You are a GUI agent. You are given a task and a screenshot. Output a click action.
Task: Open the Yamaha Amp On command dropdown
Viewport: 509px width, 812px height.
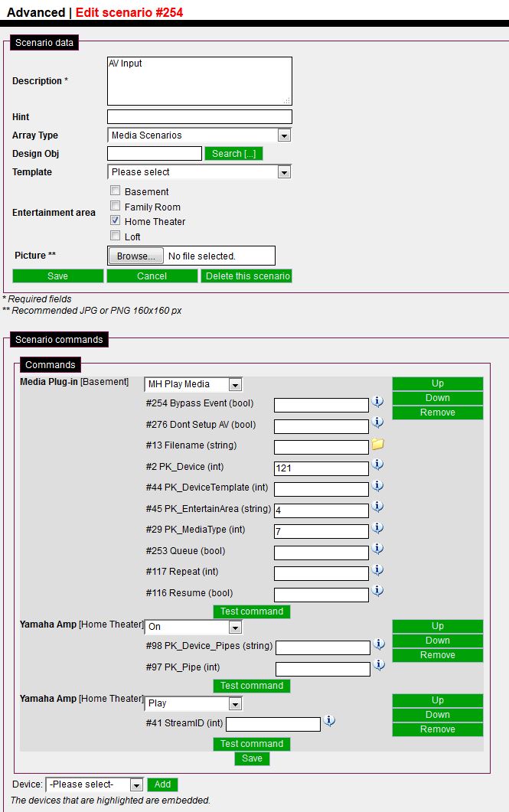[193, 627]
